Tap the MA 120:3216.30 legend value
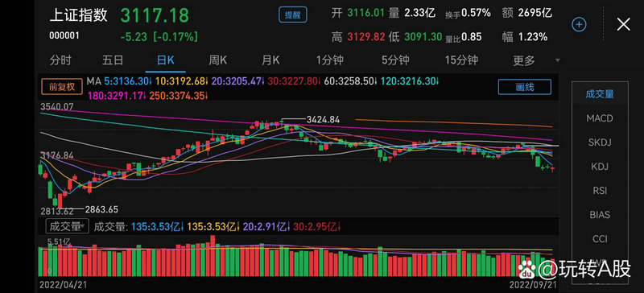The width and height of the screenshot is (644, 293). (409, 81)
